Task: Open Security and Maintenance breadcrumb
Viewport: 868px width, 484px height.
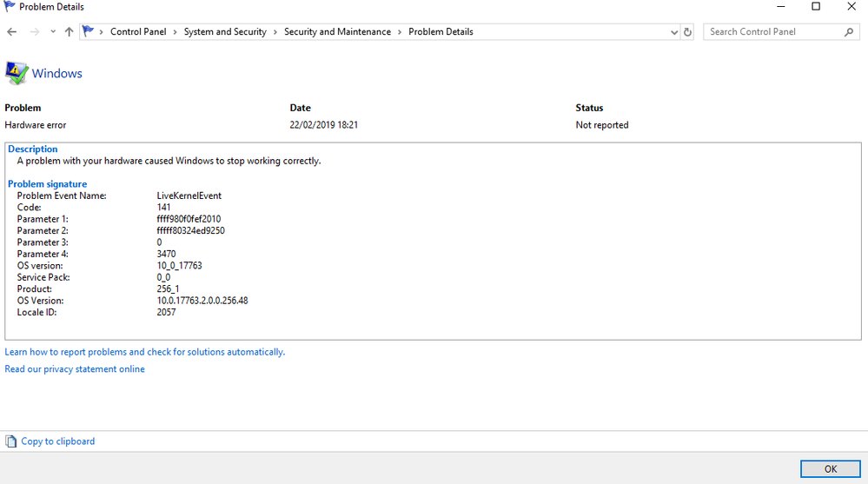Action: [337, 32]
